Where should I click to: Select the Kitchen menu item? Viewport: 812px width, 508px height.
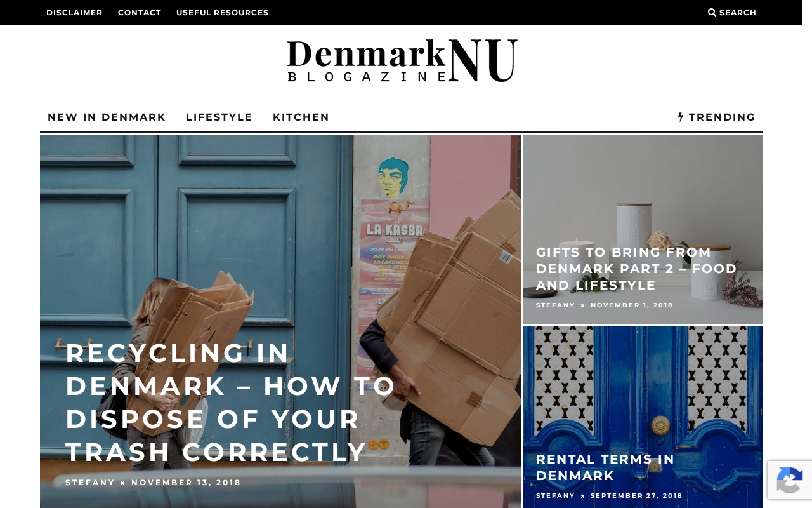click(x=301, y=117)
